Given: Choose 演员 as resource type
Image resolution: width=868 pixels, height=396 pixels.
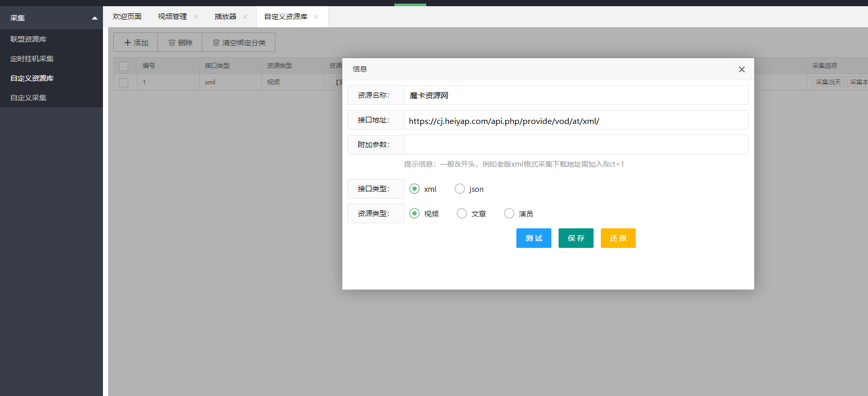Looking at the screenshot, I should point(509,213).
